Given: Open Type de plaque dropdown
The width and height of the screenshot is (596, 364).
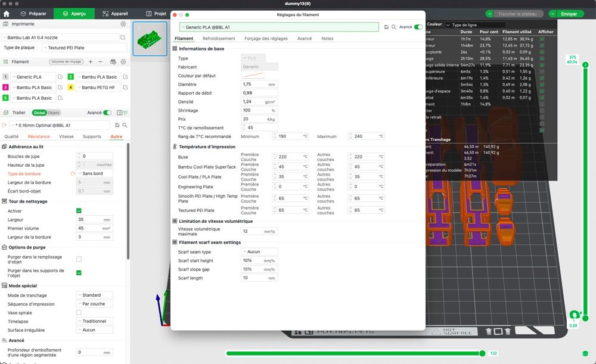Looking at the screenshot, I should pyautogui.click(x=85, y=48).
